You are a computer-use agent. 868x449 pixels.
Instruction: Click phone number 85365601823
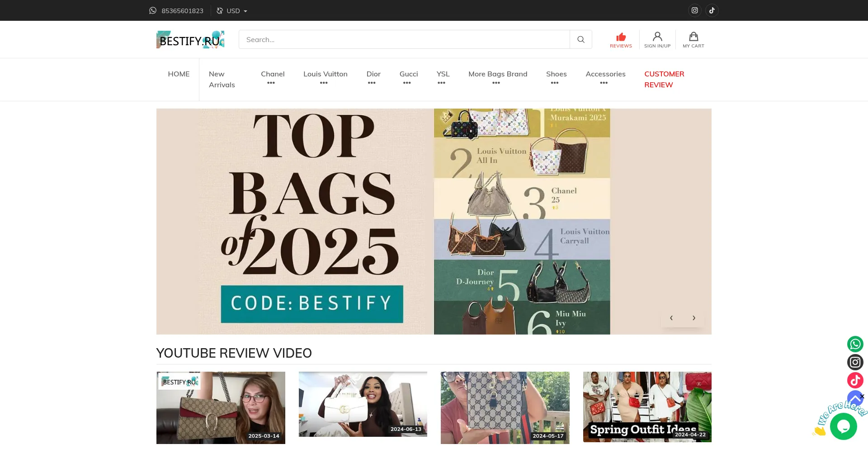point(182,11)
